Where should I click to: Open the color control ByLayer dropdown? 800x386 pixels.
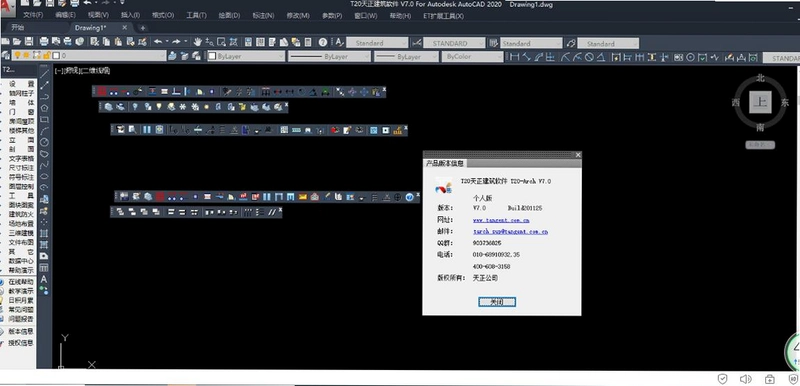[245, 57]
